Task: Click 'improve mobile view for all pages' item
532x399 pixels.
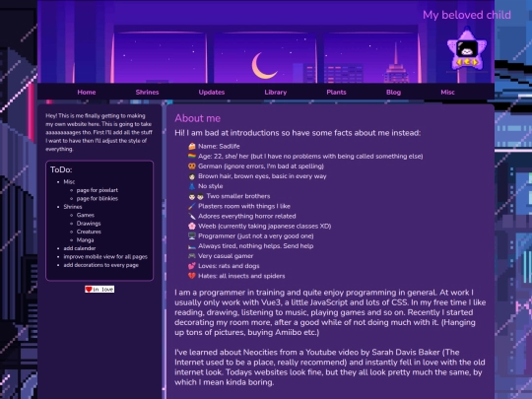Action: pos(105,256)
